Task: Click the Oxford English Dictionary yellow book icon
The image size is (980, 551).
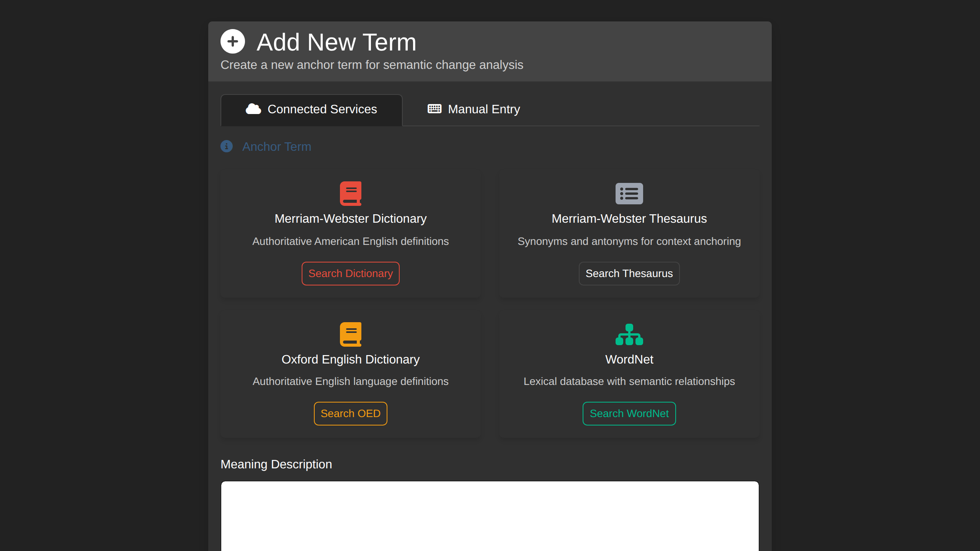Action: 350,334
